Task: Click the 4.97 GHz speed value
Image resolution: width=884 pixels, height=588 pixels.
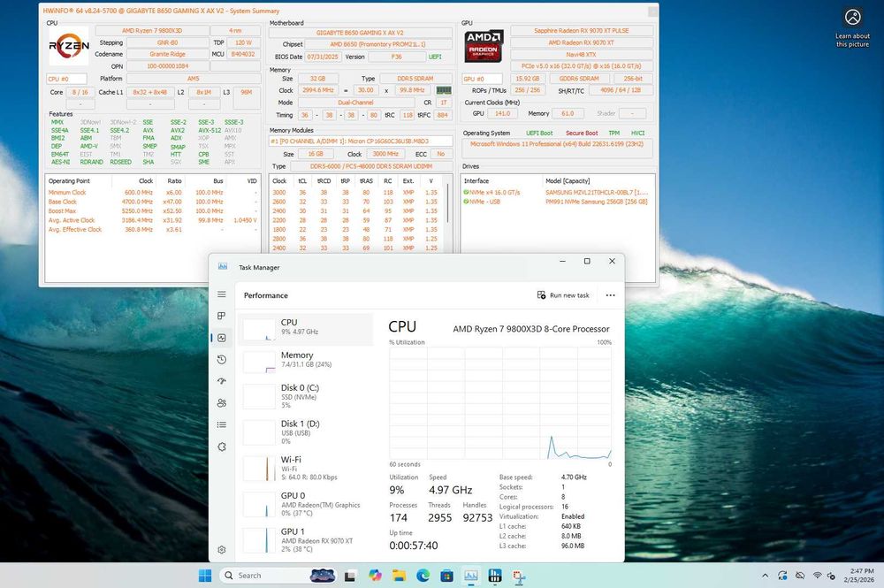Action: pyautogui.click(x=451, y=490)
